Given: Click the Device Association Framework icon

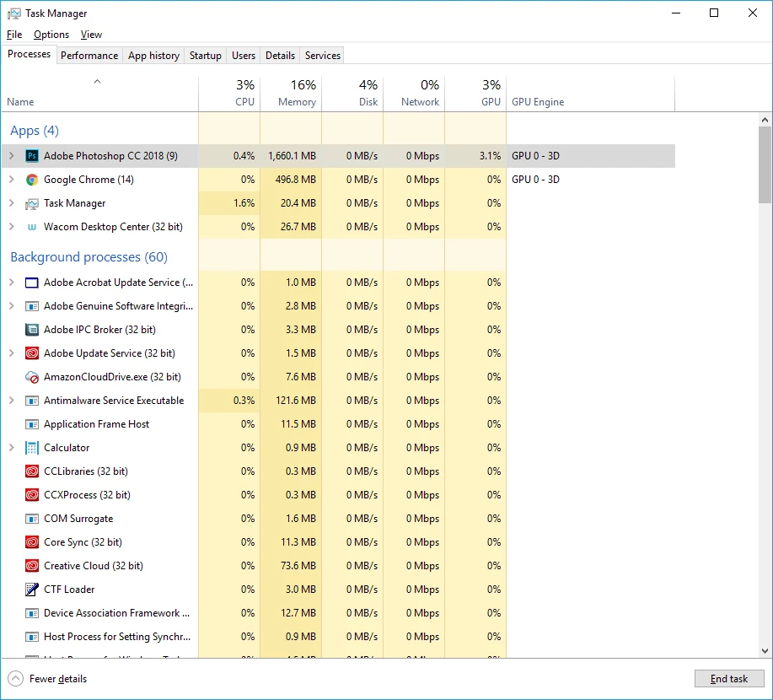Looking at the screenshot, I should (x=31, y=613).
